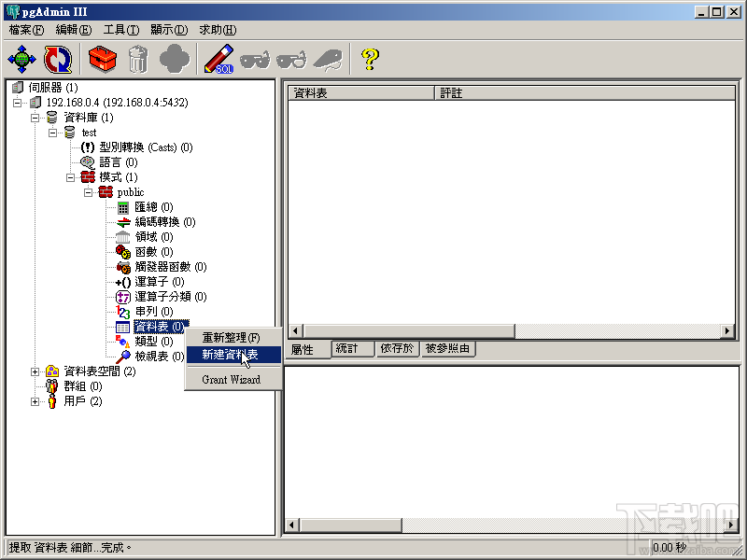Switch to the 依存於 tab

tap(397, 348)
